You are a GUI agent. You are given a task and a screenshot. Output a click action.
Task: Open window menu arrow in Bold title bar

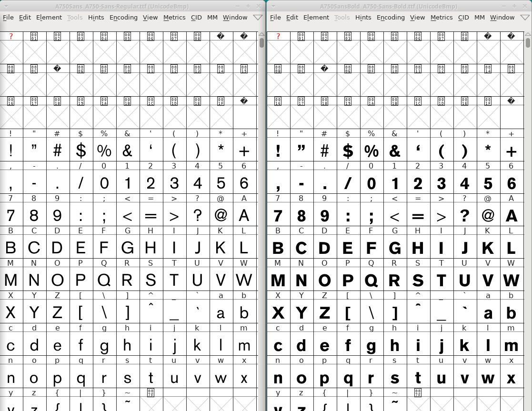pyautogui.click(x=273, y=6)
